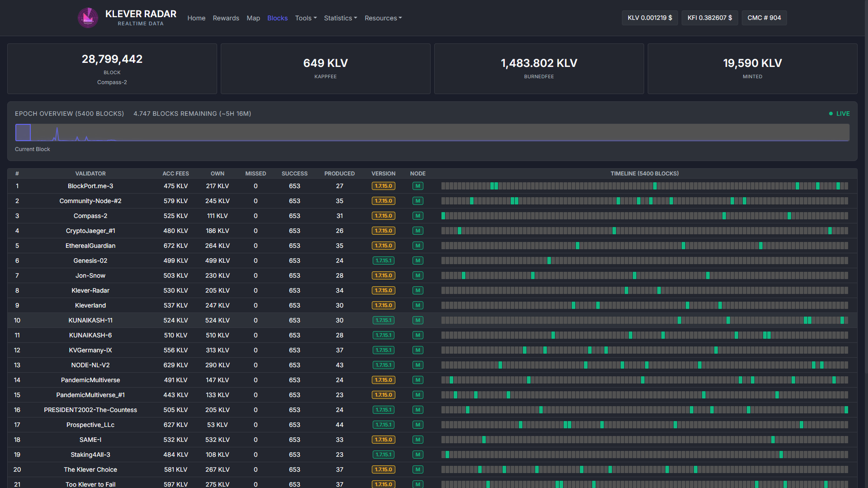
Task: Click the CMC # 904 button
Action: point(764,18)
